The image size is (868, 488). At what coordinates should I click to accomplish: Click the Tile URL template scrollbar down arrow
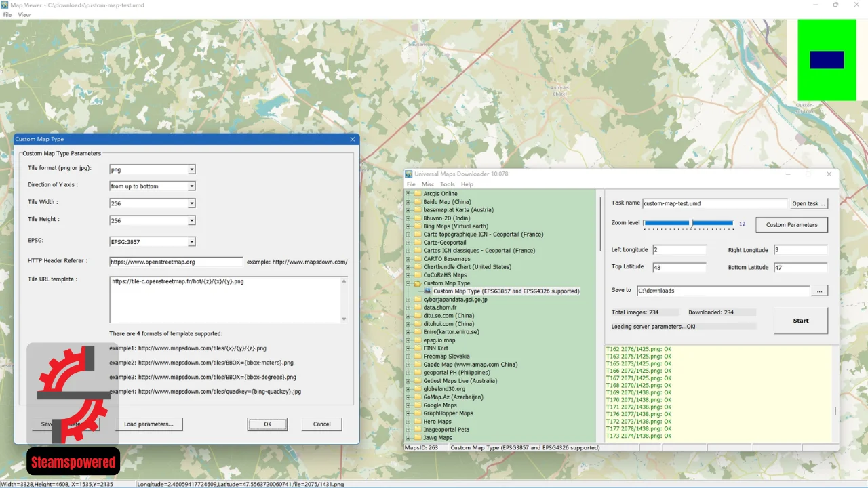[x=344, y=319]
